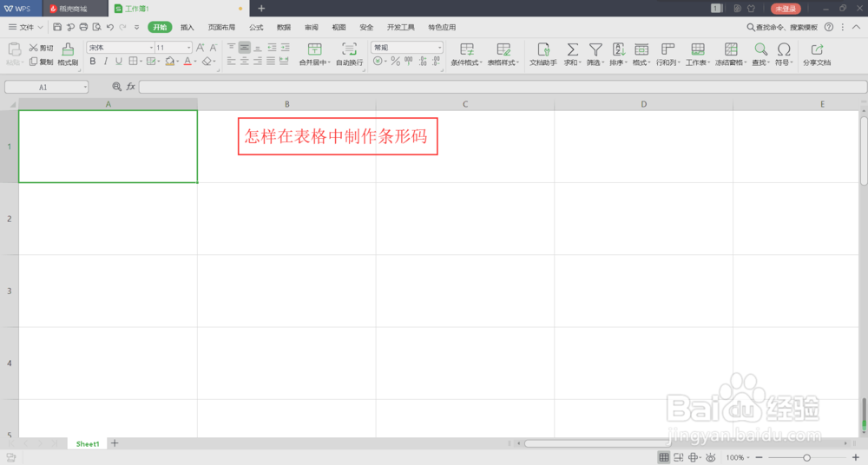
Task: Switch to the 开发工具 ribbon tab
Action: (400, 27)
